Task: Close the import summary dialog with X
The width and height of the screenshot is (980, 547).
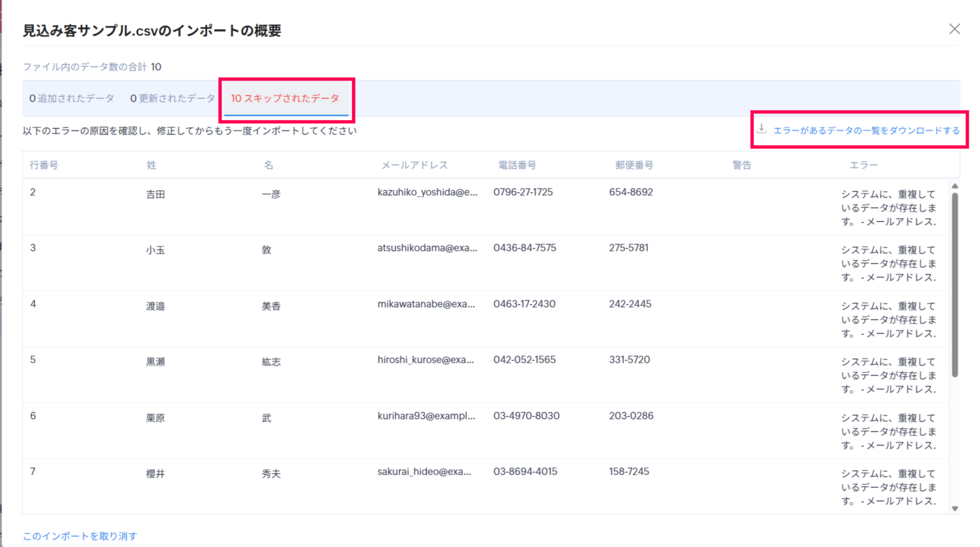Action: pos(954,29)
